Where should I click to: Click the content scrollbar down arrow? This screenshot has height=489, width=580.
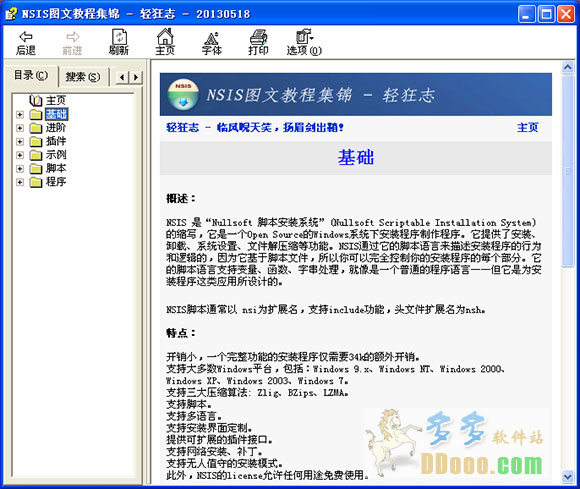[x=567, y=476]
